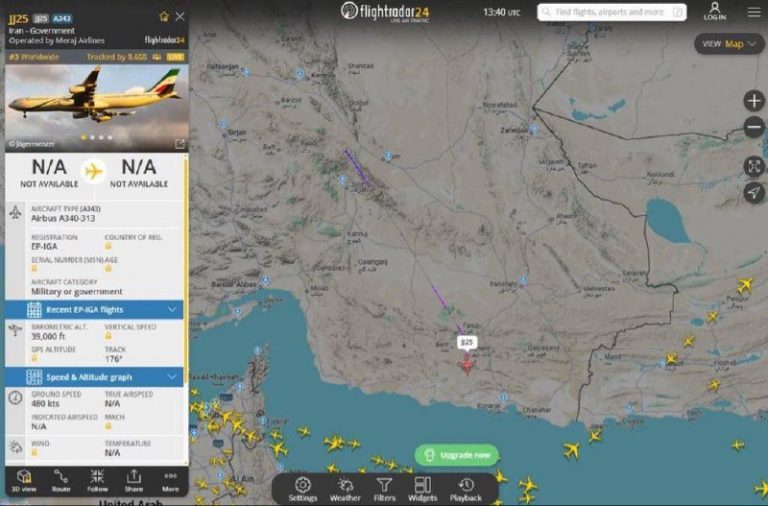Screen dimensions: 768x506
Task: Log in to account
Action: click(715, 11)
